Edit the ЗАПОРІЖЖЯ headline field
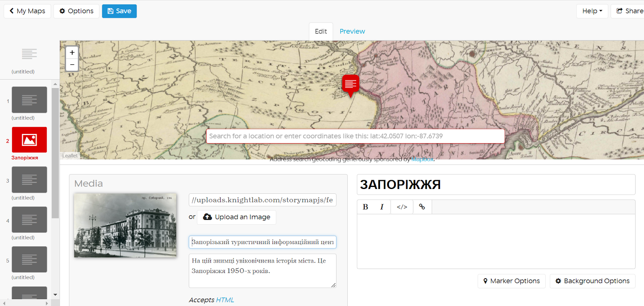The width and height of the screenshot is (644, 306). click(x=496, y=185)
